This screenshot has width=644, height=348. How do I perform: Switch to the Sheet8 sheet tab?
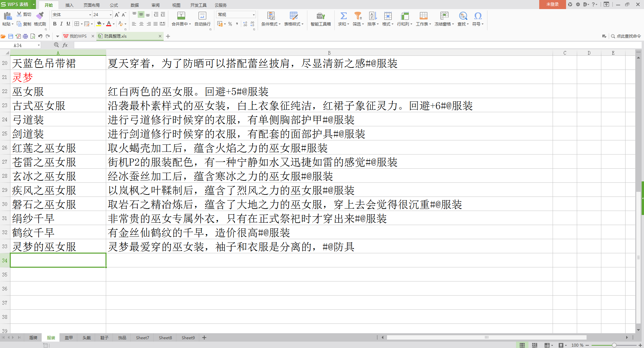(165, 338)
